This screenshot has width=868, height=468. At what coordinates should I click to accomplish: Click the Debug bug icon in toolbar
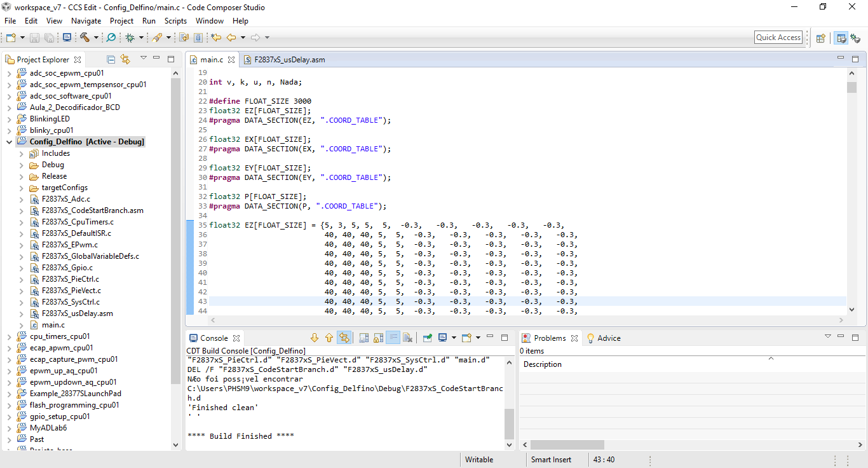point(130,38)
